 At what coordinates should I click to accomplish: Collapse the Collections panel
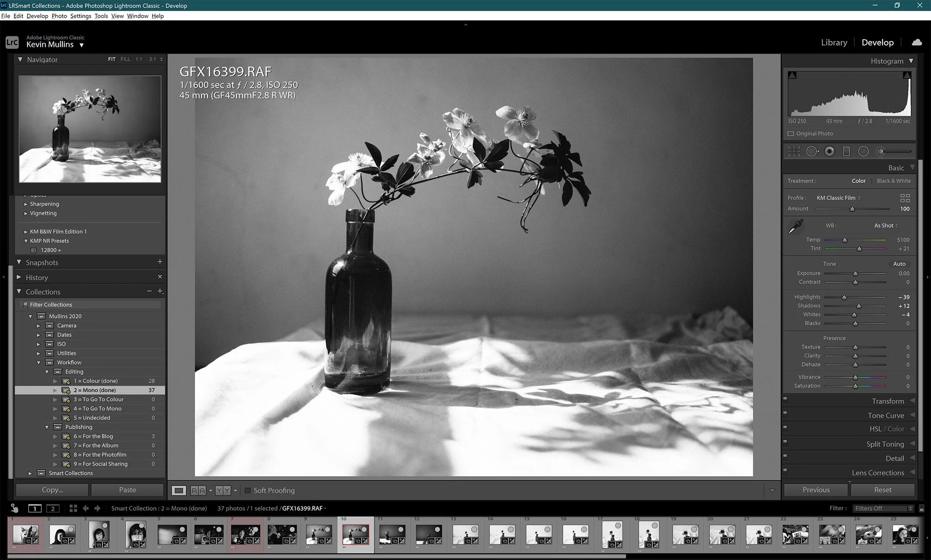tap(20, 291)
